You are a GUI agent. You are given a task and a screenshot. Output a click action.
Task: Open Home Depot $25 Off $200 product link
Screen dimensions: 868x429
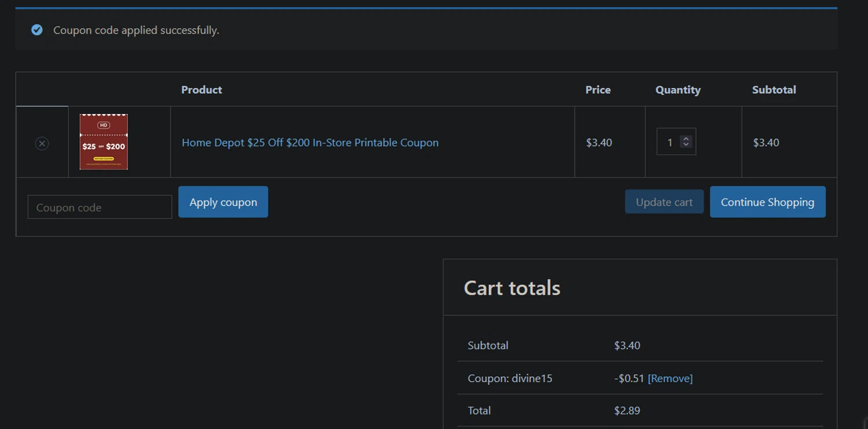pos(310,142)
